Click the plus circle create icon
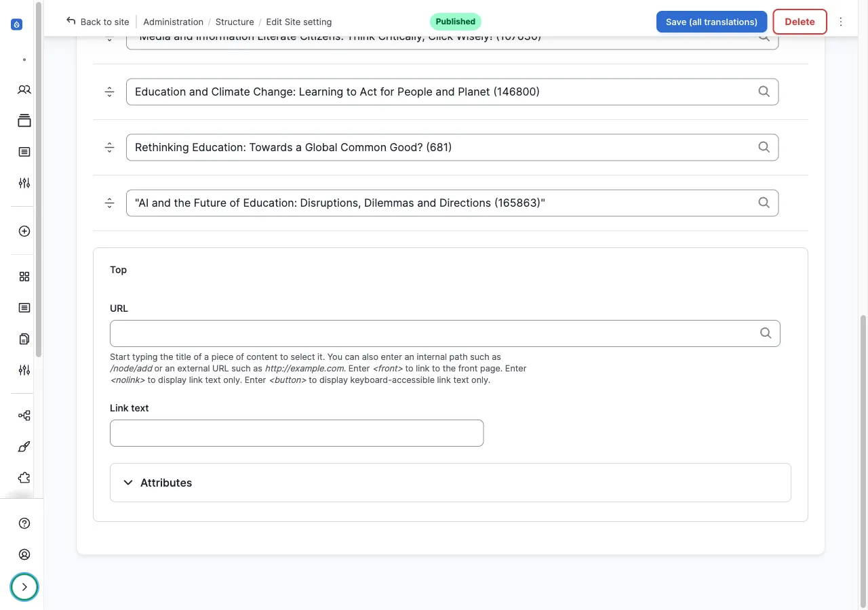 (24, 231)
